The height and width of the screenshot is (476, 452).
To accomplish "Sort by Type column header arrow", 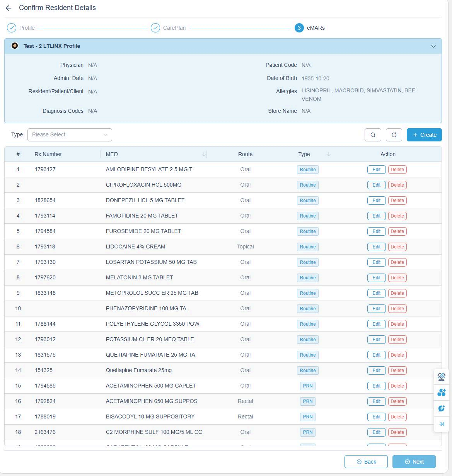I will click(x=328, y=155).
